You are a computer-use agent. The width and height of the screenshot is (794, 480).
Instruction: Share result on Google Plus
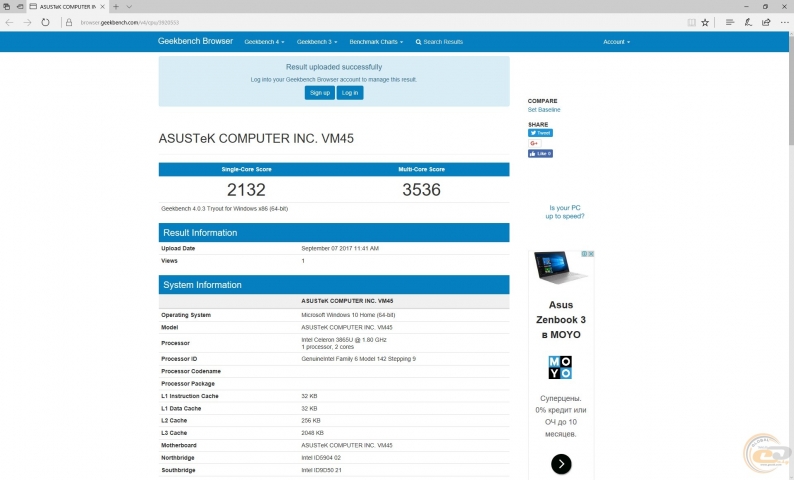(534, 143)
